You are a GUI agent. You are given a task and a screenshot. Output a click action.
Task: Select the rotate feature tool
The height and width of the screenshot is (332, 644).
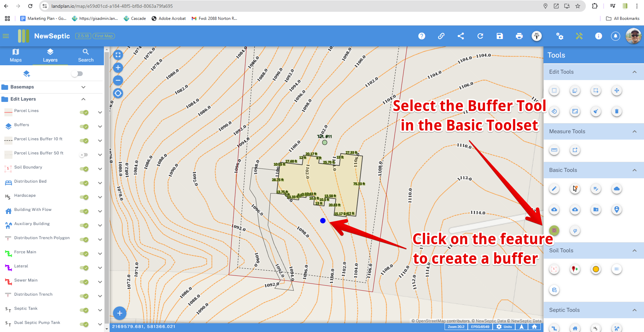pos(554,111)
